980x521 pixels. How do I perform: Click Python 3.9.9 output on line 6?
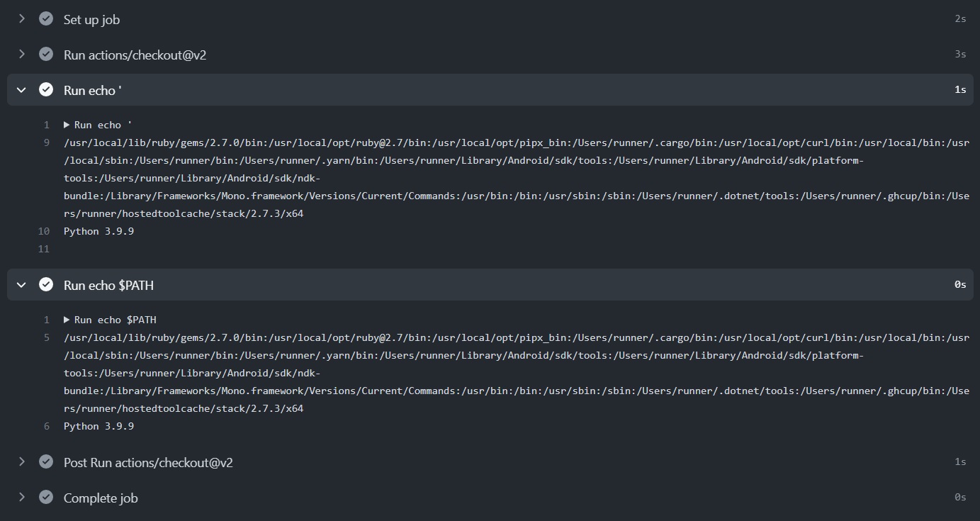click(x=98, y=426)
